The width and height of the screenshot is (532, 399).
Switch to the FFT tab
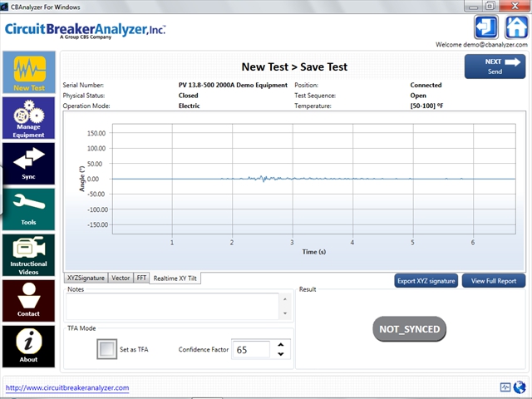tap(141, 278)
